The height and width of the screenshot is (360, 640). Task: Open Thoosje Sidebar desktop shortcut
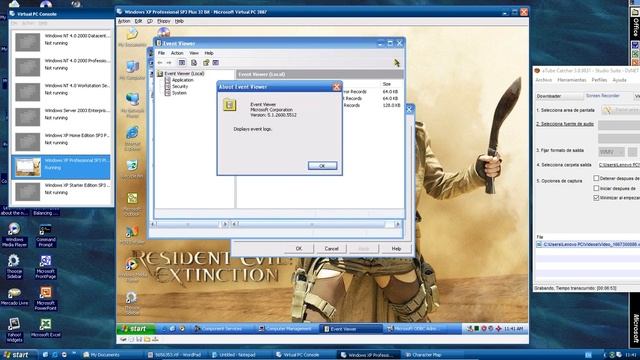pos(14,267)
